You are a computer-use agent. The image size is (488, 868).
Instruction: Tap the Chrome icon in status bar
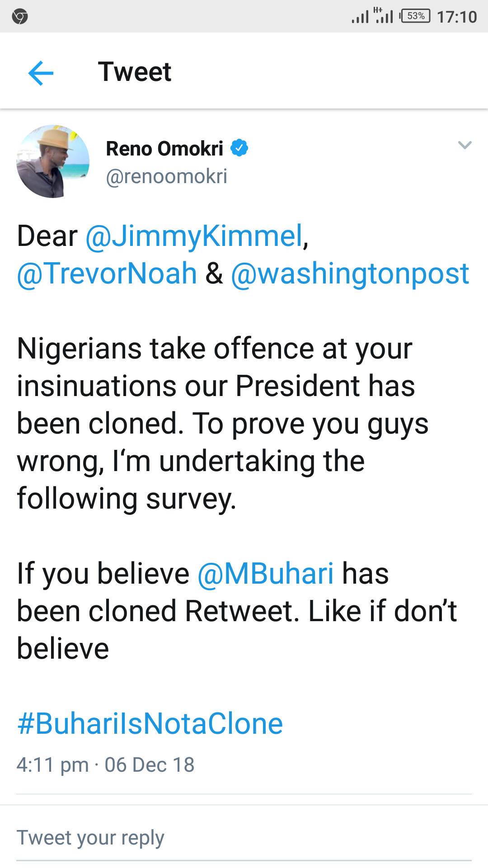click(x=20, y=17)
